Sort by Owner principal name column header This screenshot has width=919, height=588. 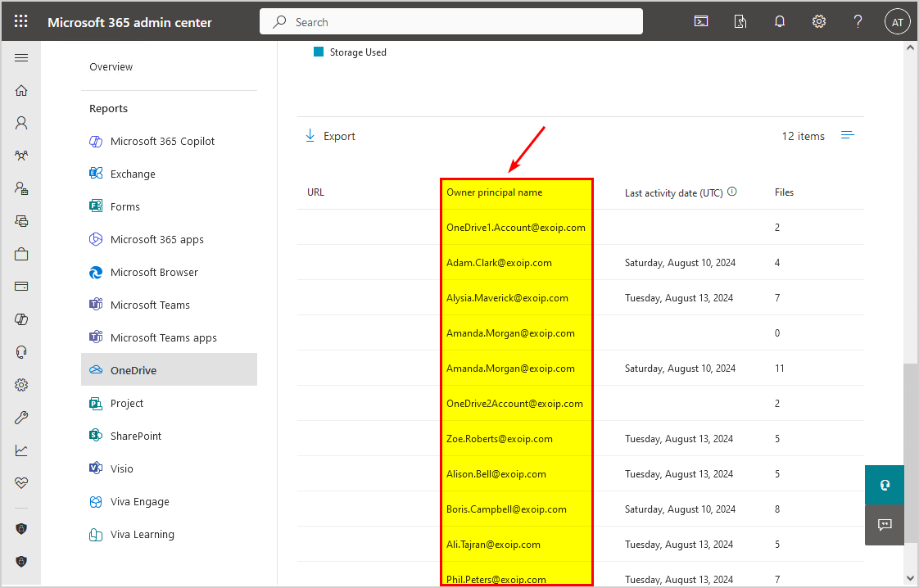494,192
